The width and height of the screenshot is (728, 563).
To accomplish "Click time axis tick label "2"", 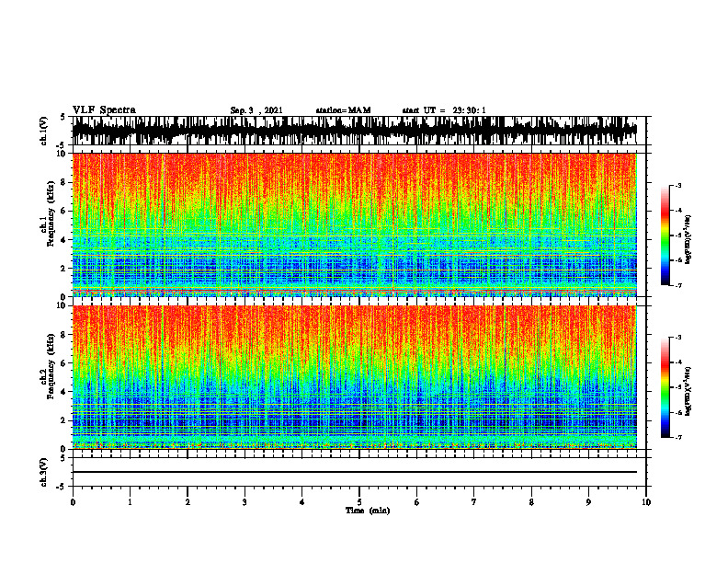I will [188, 502].
